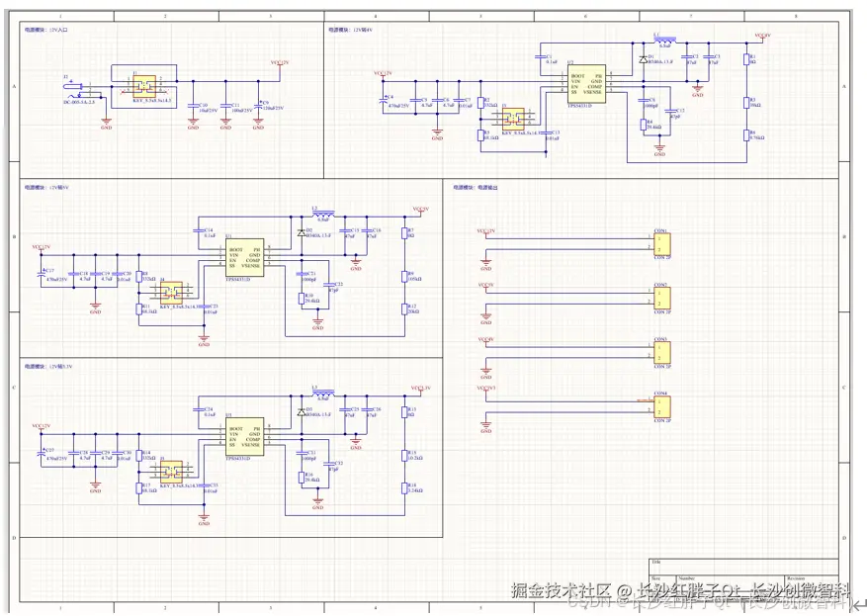Select the B340A-13-F diode D1
Viewport: 867px width, 616px height.
tap(644, 59)
